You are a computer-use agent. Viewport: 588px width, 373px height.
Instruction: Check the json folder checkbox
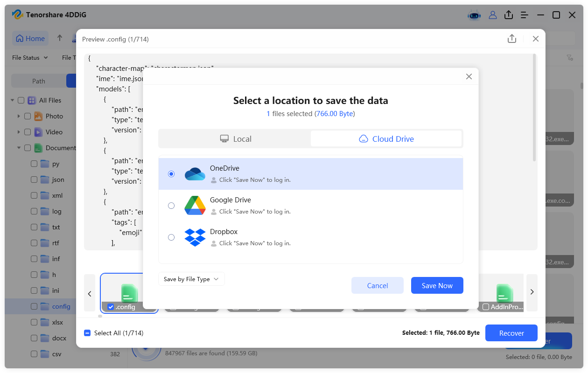click(x=34, y=180)
